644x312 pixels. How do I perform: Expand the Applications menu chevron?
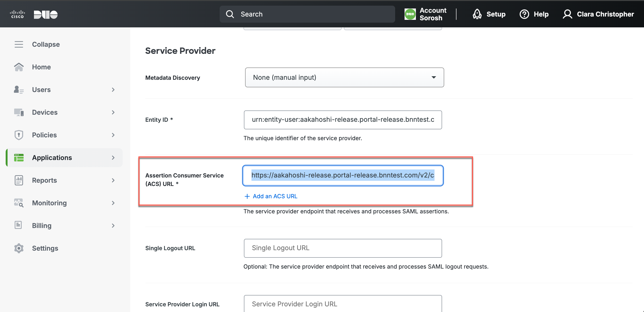(113, 158)
